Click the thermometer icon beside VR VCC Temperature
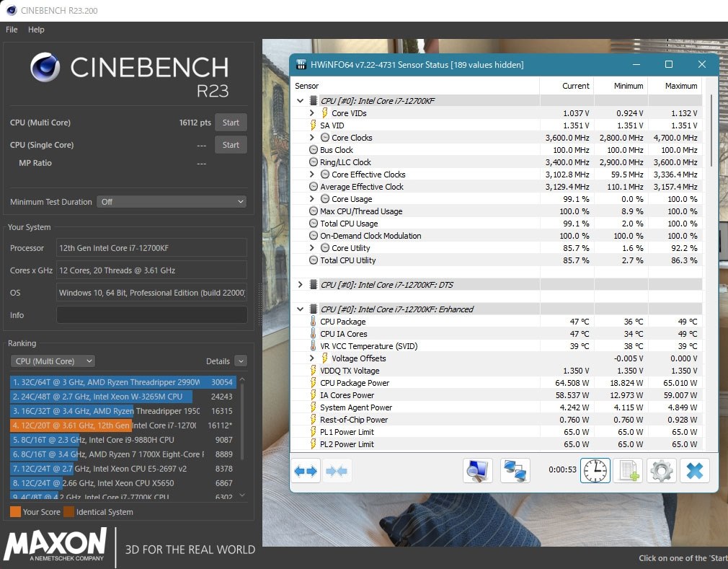The width and height of the screenshot is (728, 569). 313,346
